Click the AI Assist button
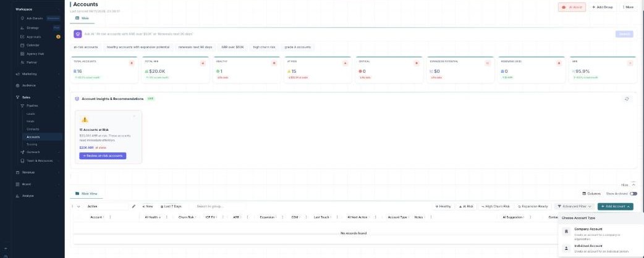Screen dimensions: 644x258 click(x=572, y=7)
